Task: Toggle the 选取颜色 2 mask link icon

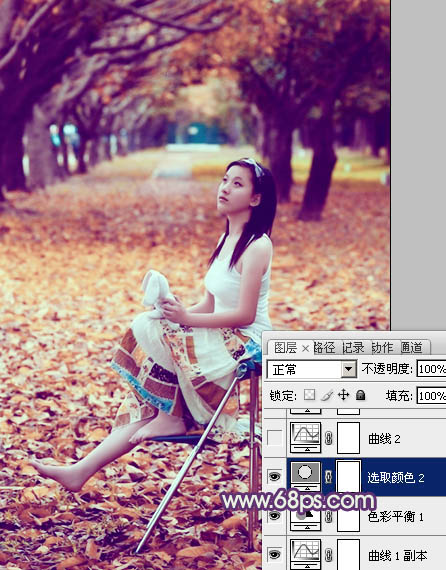Action: click(x=329, y=477)
